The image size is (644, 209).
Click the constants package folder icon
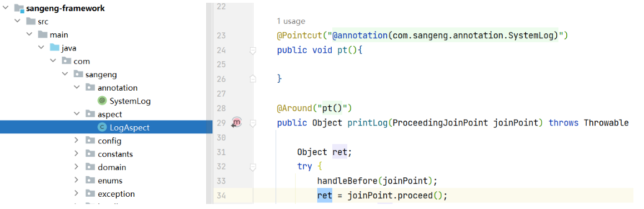pos(91,154)
